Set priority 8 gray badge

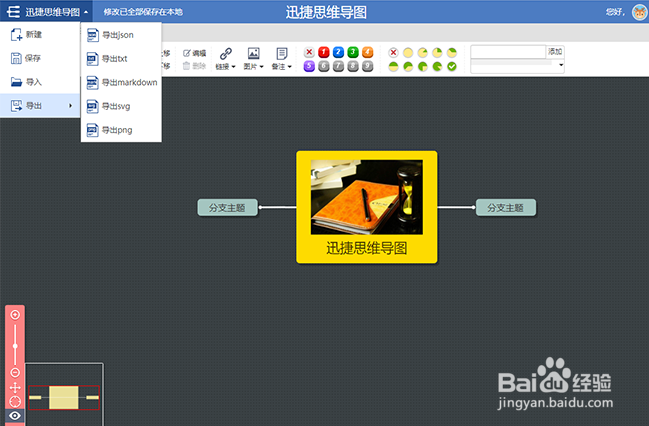[353, 66]
